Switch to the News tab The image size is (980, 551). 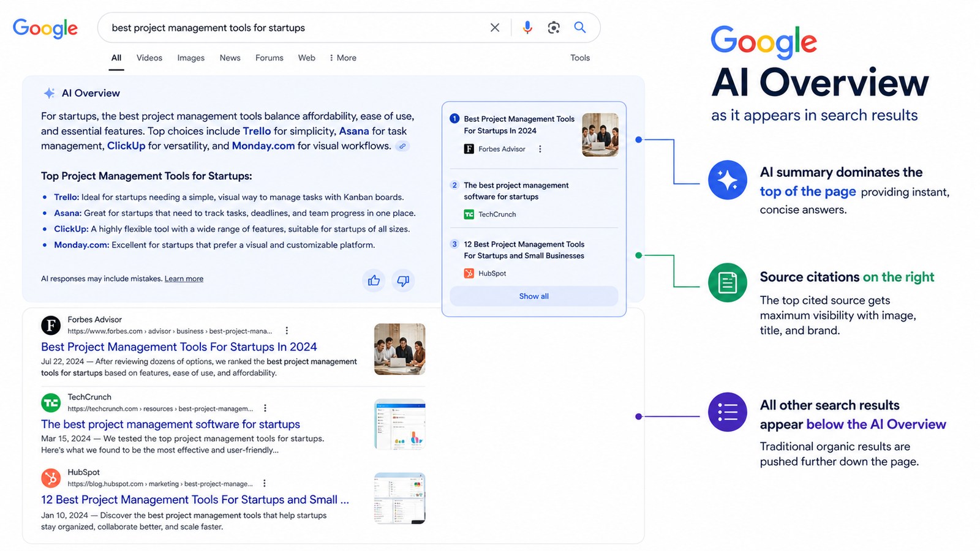click(x=230, y=58)
